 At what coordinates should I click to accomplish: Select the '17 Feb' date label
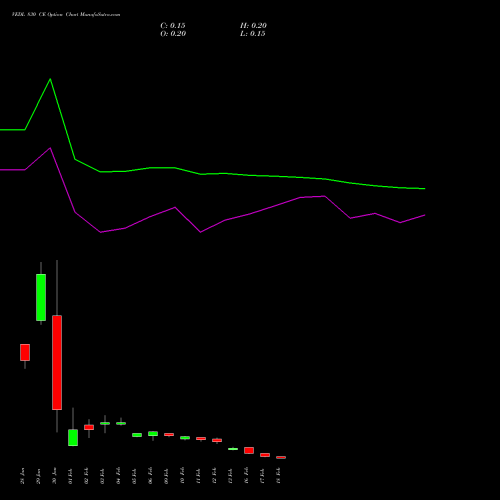[x=262, y=476]
